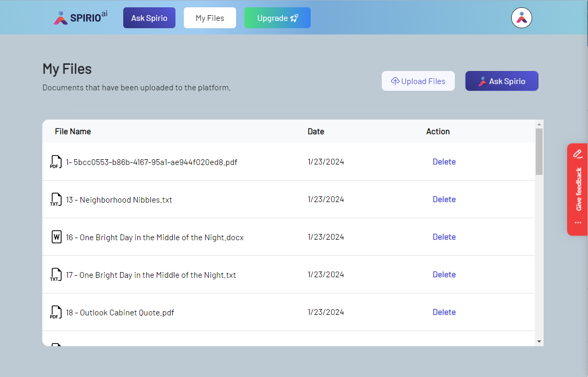Select 17 - One Bright Day in the Middle of the Night.txt
Image resolution: width=588 pixels, height=377 pixels.
(x=151, y=275)
